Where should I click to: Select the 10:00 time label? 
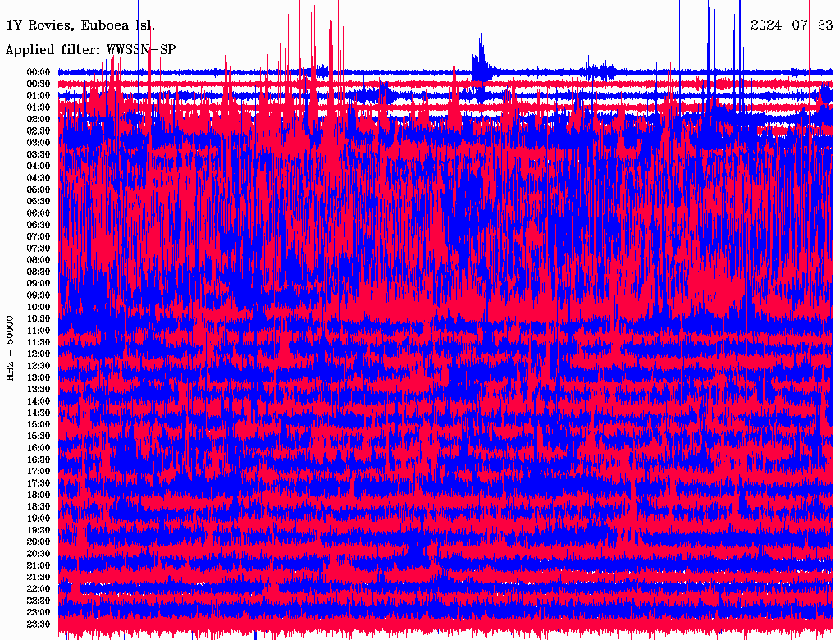pyautogui.click(x=39, y=307)
